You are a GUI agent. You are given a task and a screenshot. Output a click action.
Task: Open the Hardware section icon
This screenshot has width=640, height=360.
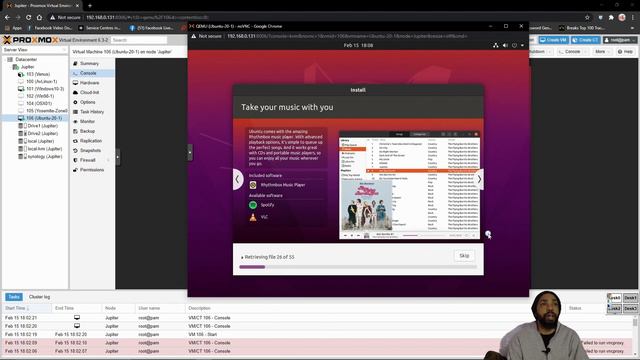tap(76, 83)
